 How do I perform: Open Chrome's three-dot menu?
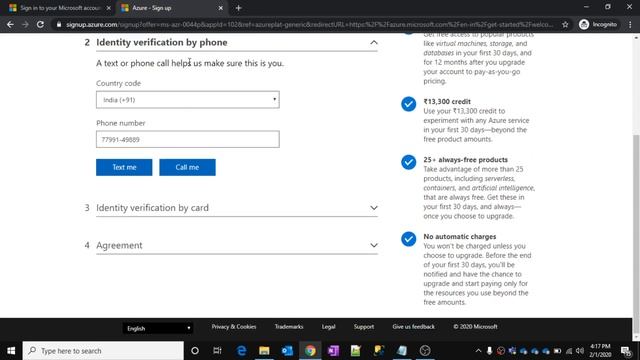(630, 24)
